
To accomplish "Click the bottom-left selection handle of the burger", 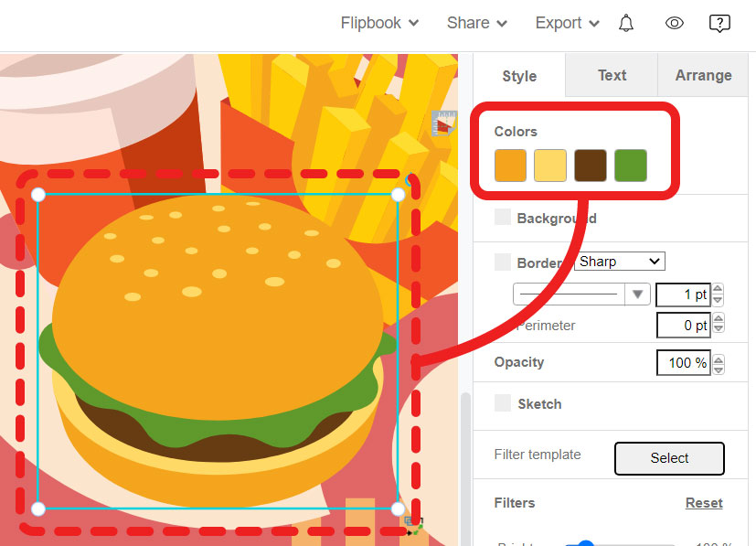I will pyautogui.click(x=38, y=509).
